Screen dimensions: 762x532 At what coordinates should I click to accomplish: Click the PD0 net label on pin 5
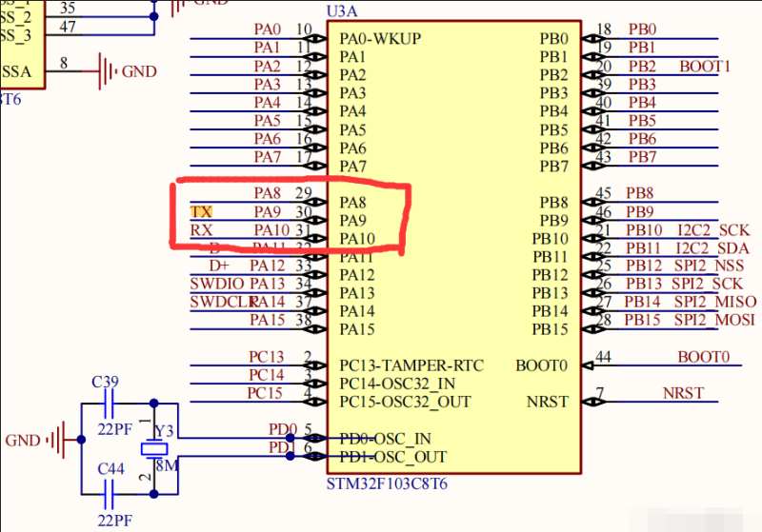click(x=283, y=429)
